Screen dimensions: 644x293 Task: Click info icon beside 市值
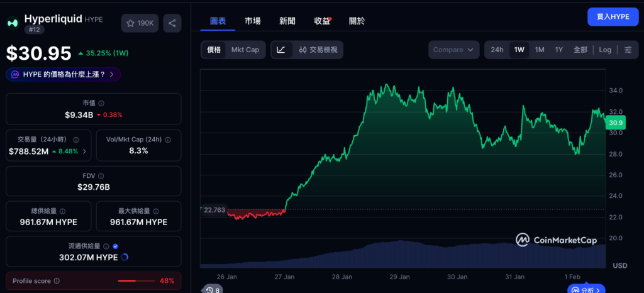[101, 103]
